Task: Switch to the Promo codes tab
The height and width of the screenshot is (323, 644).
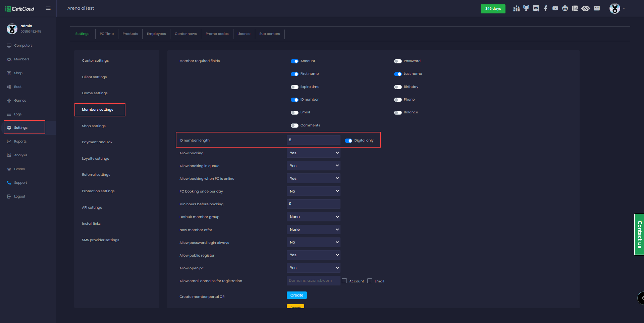Action: click(x=217, y=34)
